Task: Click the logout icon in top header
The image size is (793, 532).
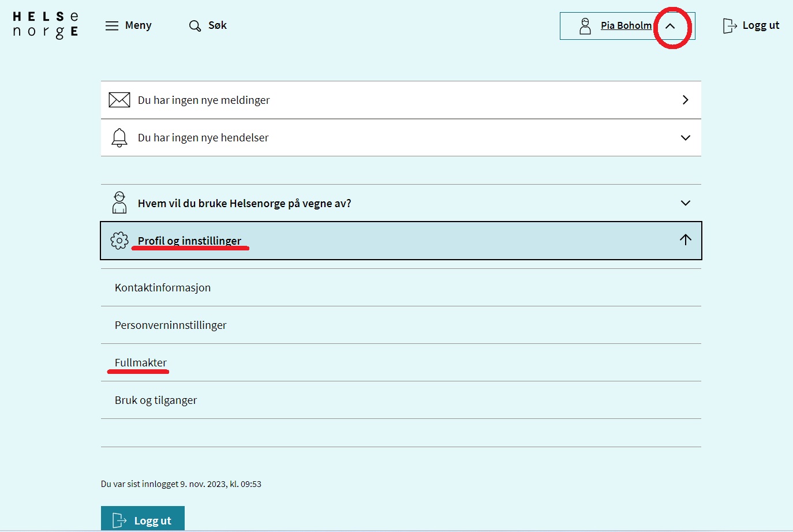Action: pyautogui.click(x=730, y=26)
